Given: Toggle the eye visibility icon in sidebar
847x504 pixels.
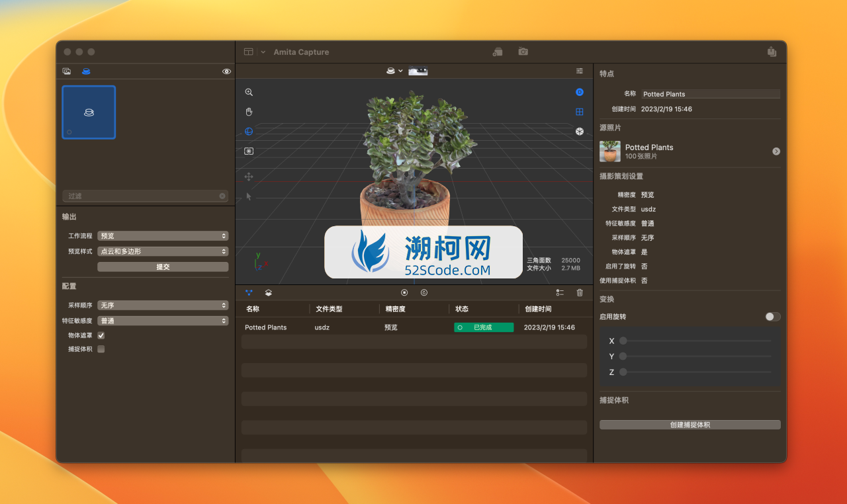Looking at the screenshot, I should [226, 71].
